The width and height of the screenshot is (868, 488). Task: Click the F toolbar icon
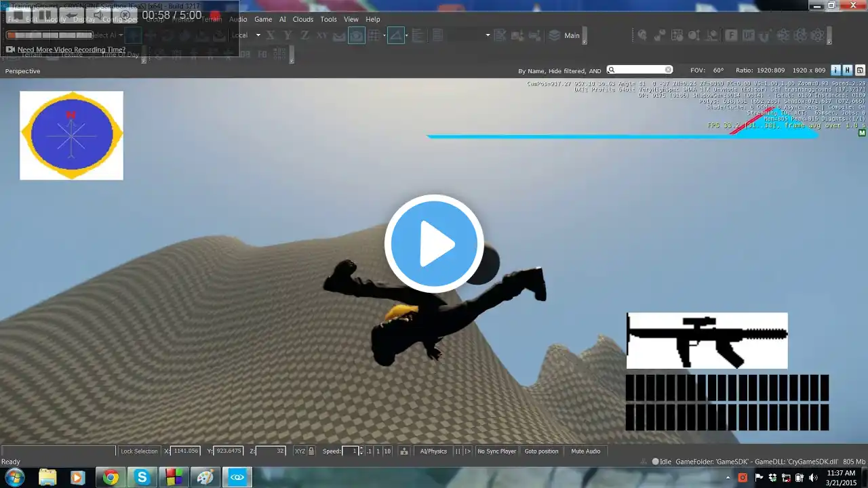pos(731,35)
